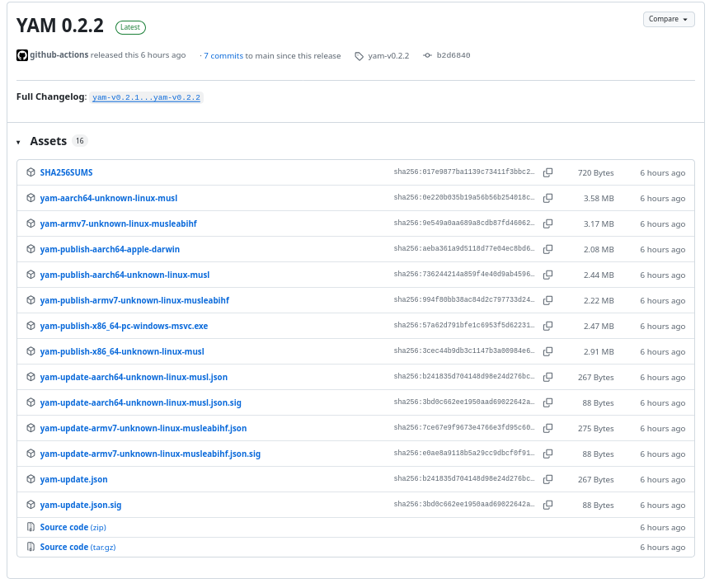Screen dimensions: 719x588
Task: Copy checksum for yam-update.json
Action: (x=547, y=479)
